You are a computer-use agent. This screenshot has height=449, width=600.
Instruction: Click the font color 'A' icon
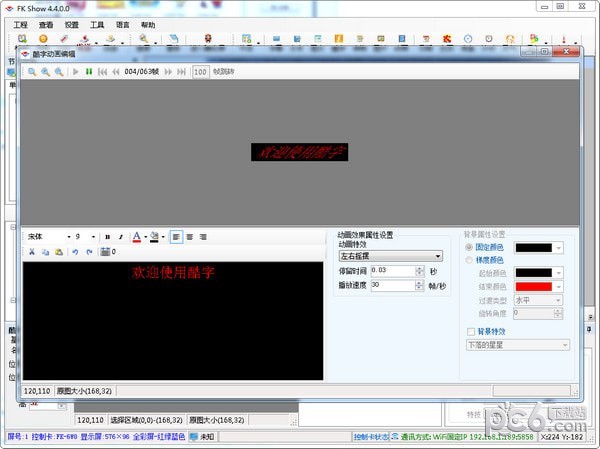coord(136,237)
